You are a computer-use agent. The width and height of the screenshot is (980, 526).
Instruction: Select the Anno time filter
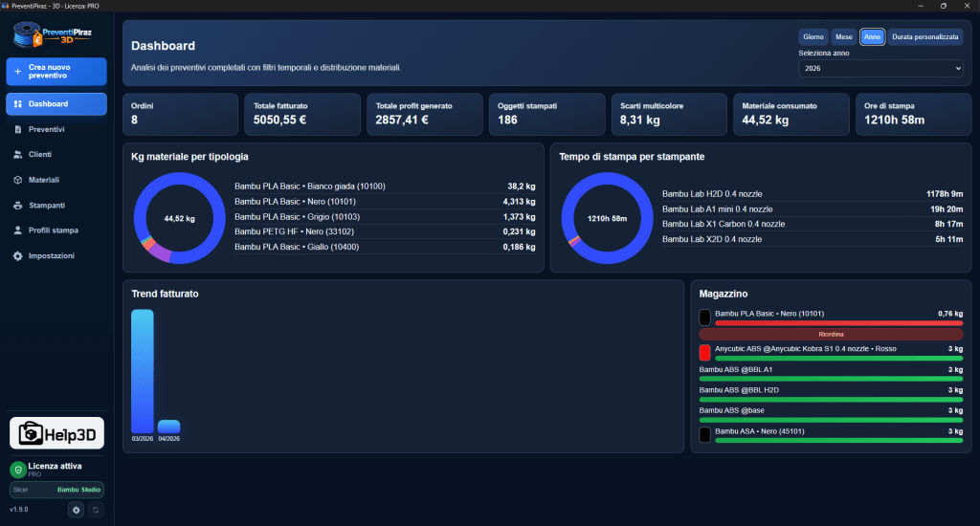point(872,37)
